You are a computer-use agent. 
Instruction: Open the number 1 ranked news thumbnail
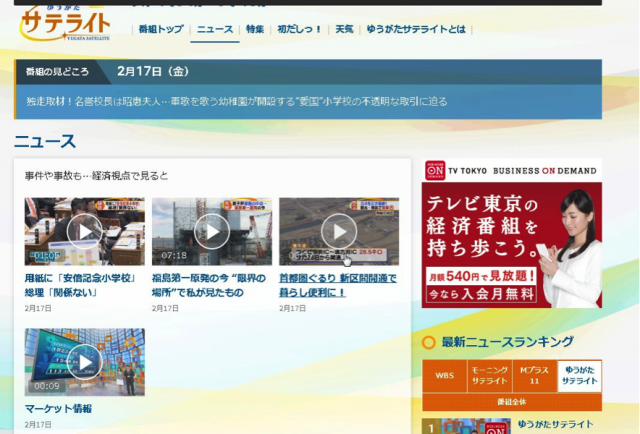(466, 426)
